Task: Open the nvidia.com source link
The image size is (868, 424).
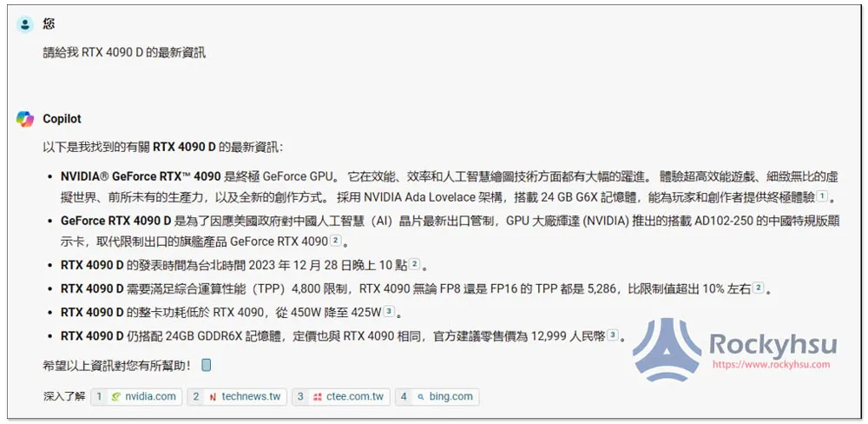Action: click(x=136, y=396)
